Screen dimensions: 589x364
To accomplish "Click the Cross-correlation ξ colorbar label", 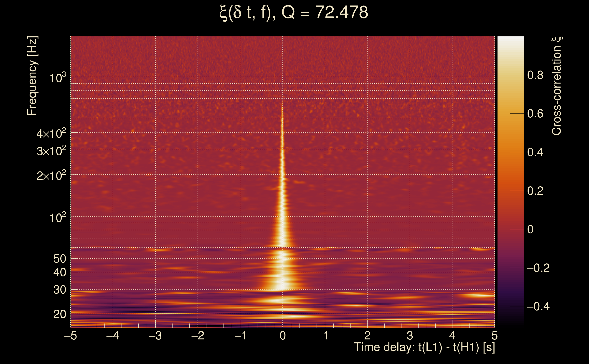I will click(557, 86).
